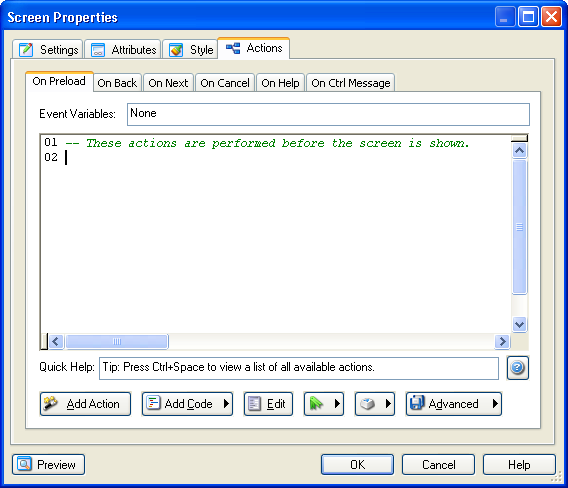Image resolution: width=568 pixels, height=488 pixels.
Task: Click the OK button
Action: (357, 464)
